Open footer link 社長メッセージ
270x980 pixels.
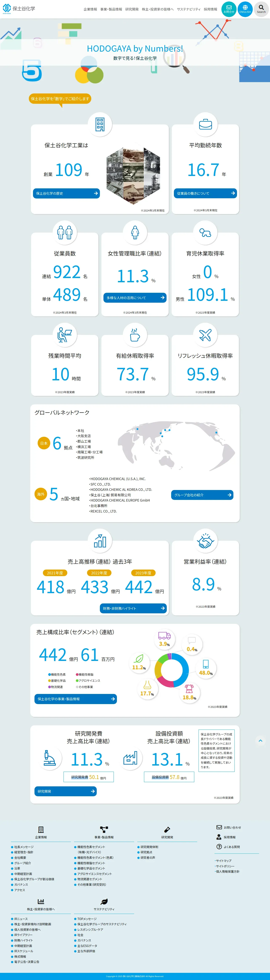coord(24,847)
